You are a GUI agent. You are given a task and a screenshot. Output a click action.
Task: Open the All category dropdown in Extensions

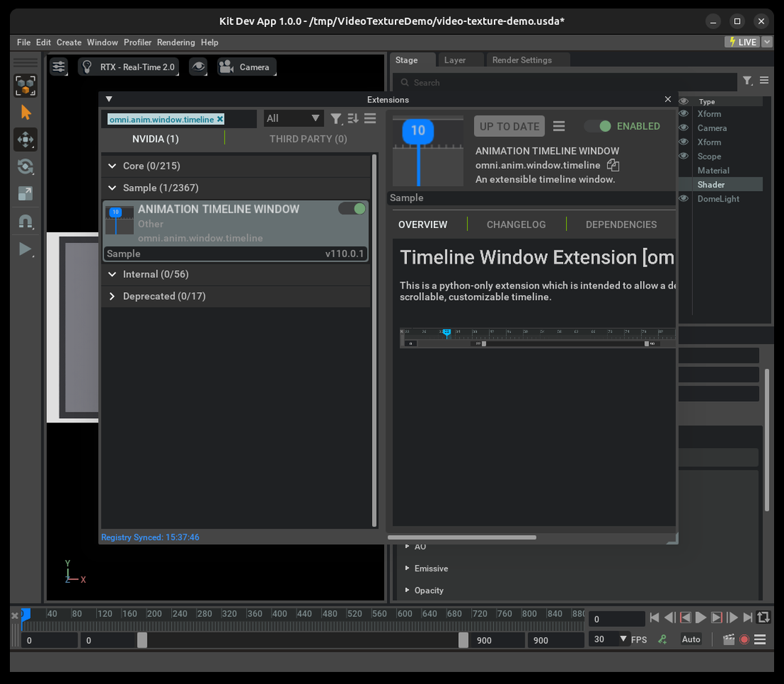(x=293, y=118)
